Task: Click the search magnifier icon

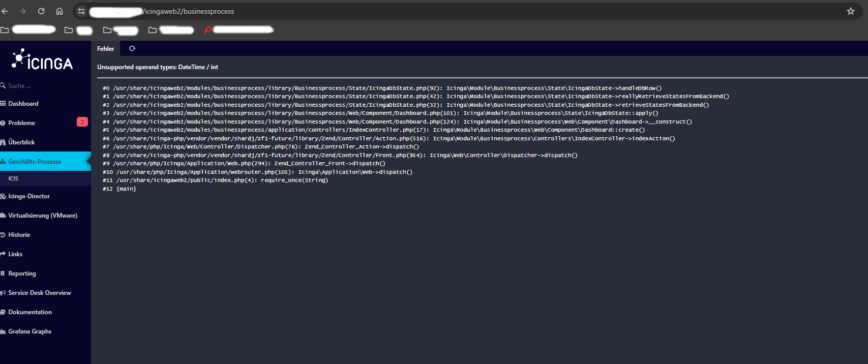Action: tap(3, 85)
